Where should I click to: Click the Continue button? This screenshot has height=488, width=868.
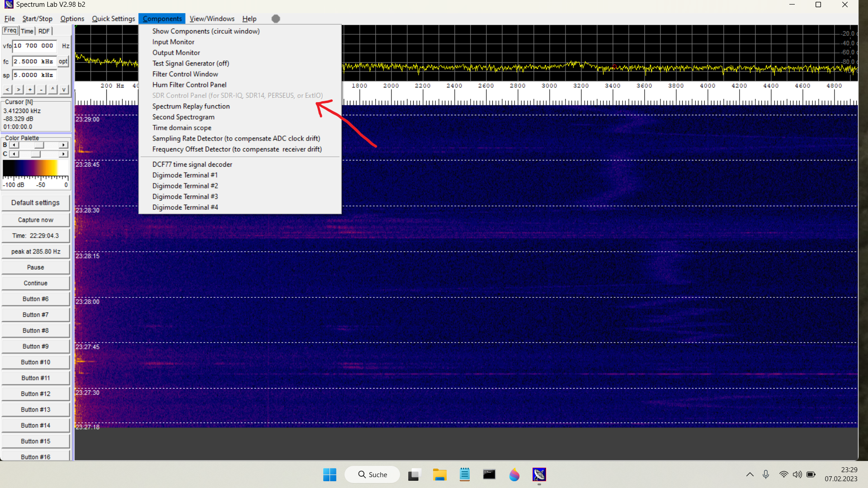coord(36,283)
